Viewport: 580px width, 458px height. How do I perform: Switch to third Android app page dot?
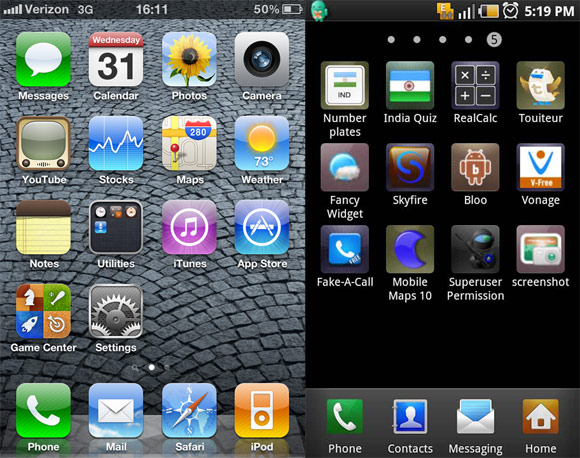[442, 40]
